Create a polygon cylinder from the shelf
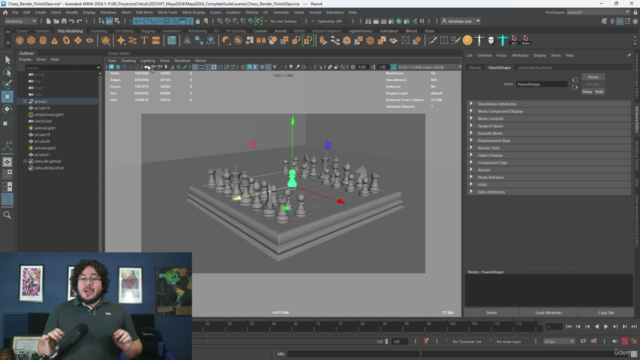640x360 pixels. tap(43, 40)
